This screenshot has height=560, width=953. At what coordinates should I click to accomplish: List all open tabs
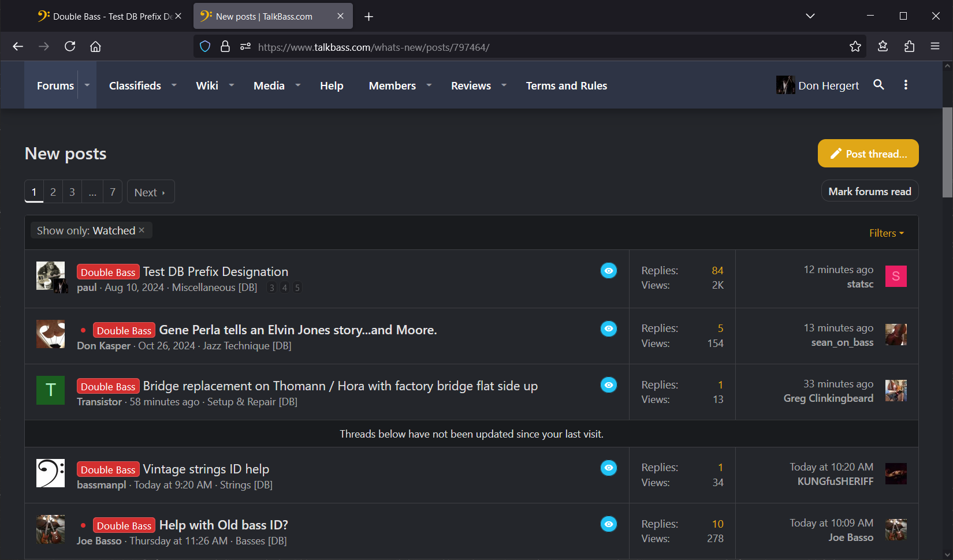coord(810,16)
